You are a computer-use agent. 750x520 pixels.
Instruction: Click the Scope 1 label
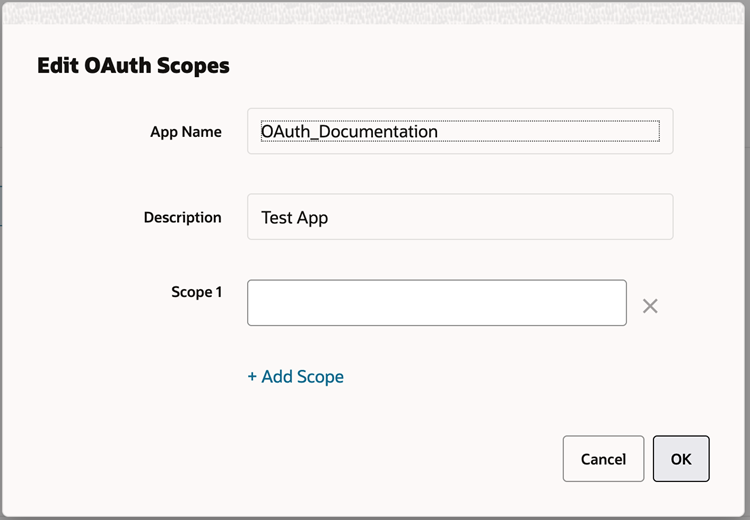tap(197, 292)
